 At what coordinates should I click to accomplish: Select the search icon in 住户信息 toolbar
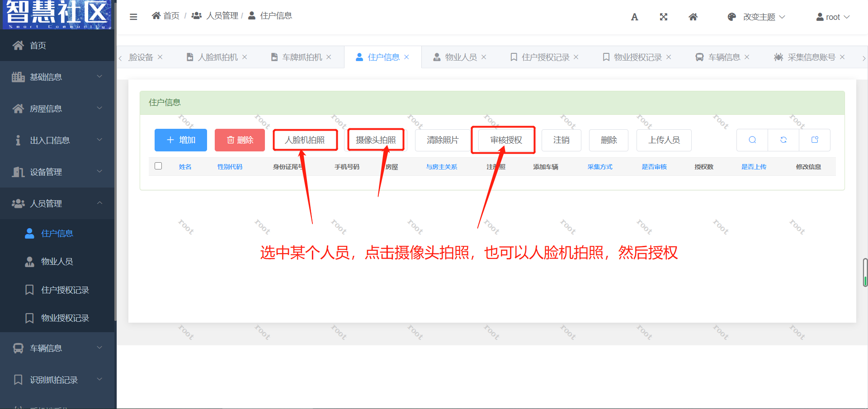click(752, 140)
